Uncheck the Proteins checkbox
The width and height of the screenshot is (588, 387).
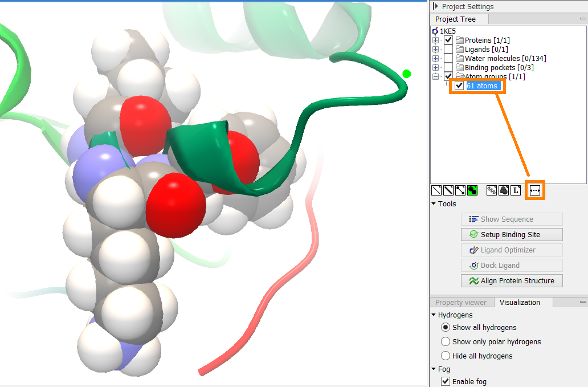(448, 40)
